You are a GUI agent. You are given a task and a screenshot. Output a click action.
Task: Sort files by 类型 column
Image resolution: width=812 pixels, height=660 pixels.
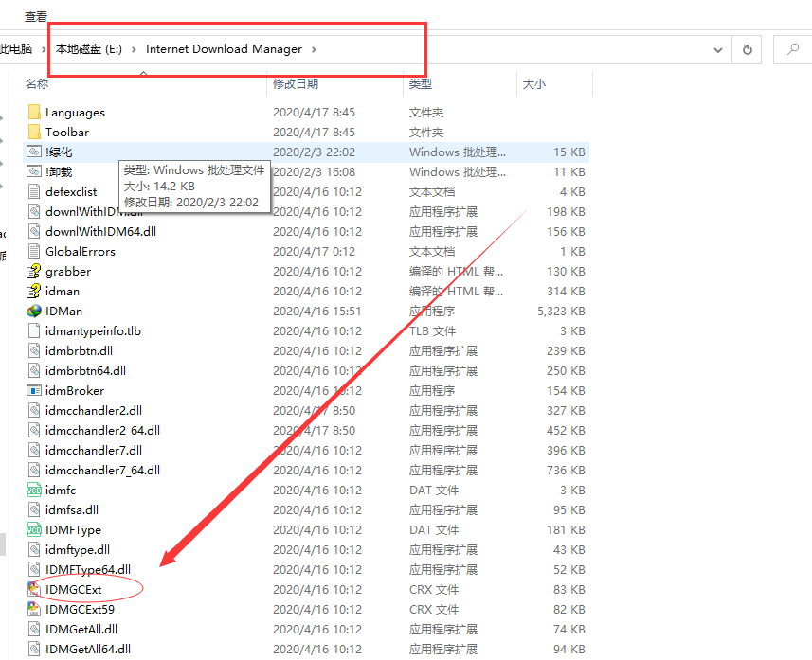[420, 84]
